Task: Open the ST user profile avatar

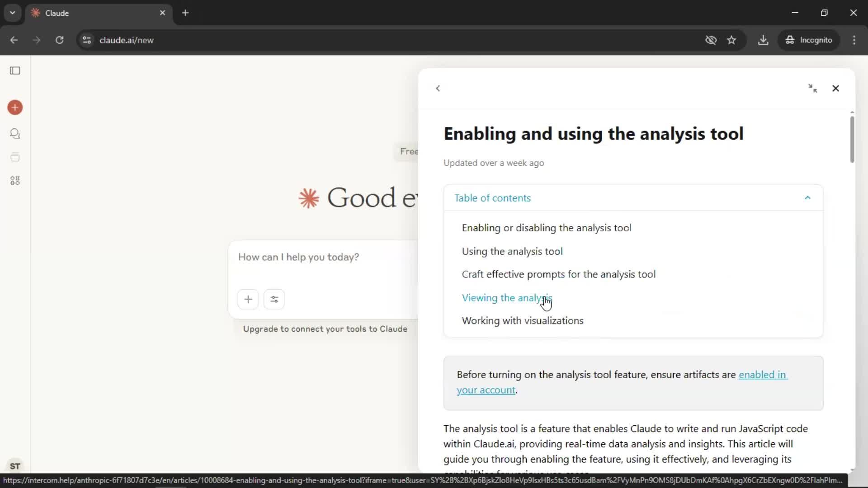Action: 15,466
